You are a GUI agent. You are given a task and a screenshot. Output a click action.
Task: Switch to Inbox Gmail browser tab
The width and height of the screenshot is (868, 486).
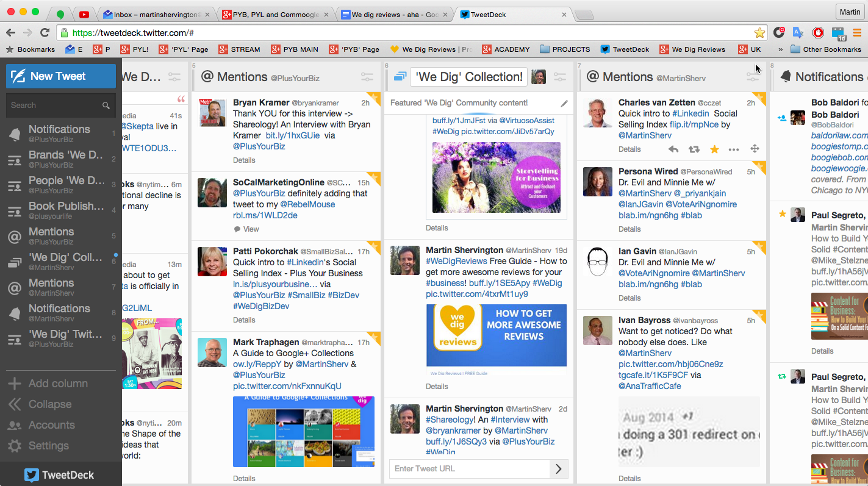(156, 14)
